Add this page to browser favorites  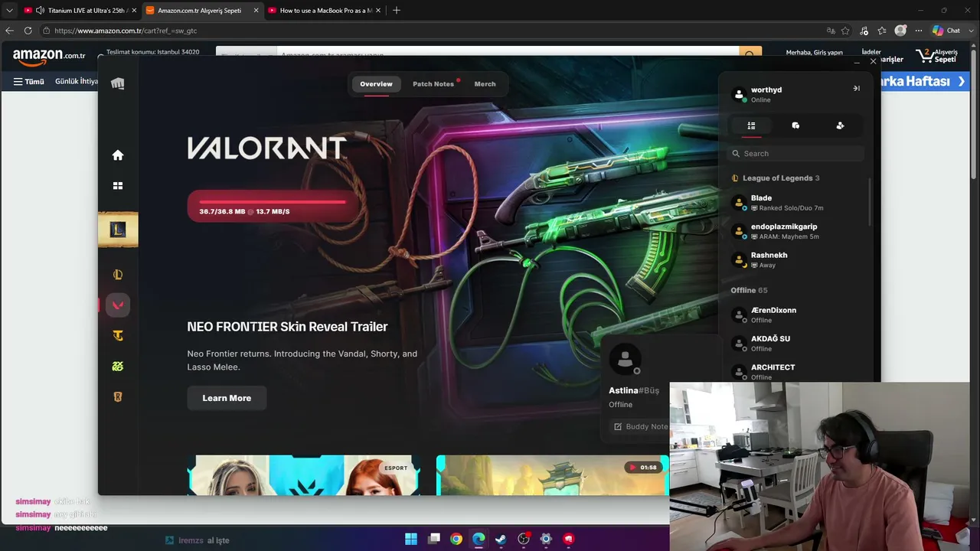coord(845,31)
